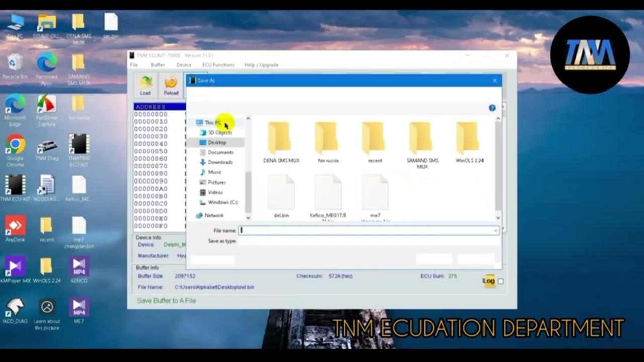
Task: Select Network in navigation pane
Action: pyautogui.click(x=210, y=215)
